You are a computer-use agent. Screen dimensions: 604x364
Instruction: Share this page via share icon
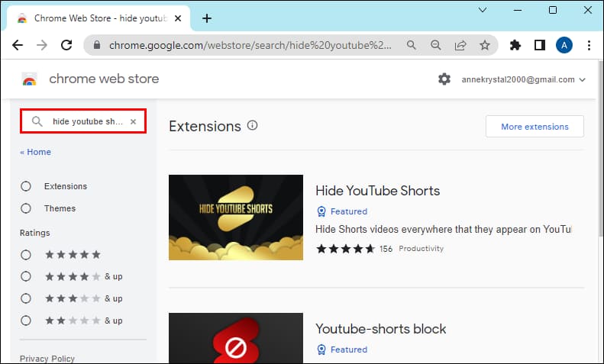pyautogui.click(x=460, y=45)
